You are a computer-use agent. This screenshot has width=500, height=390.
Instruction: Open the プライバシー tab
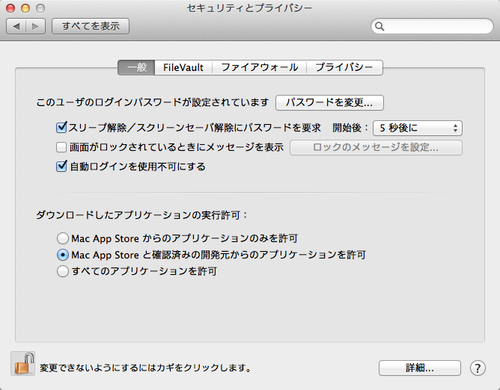(344, 68)
